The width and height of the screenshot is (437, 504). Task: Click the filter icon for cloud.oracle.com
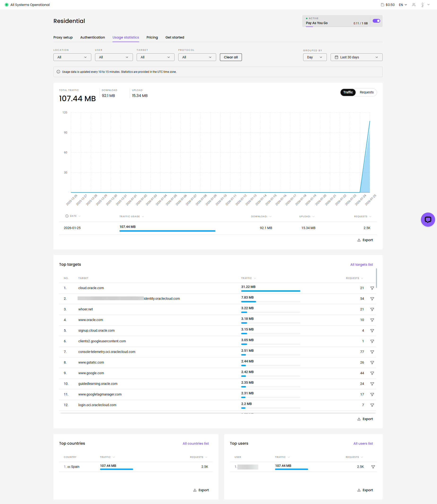point(372,288)
